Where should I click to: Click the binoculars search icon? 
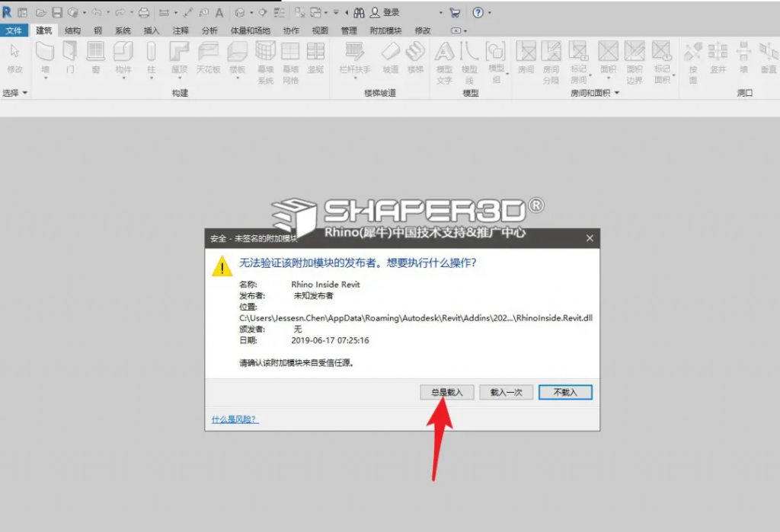tap(359, 12)
